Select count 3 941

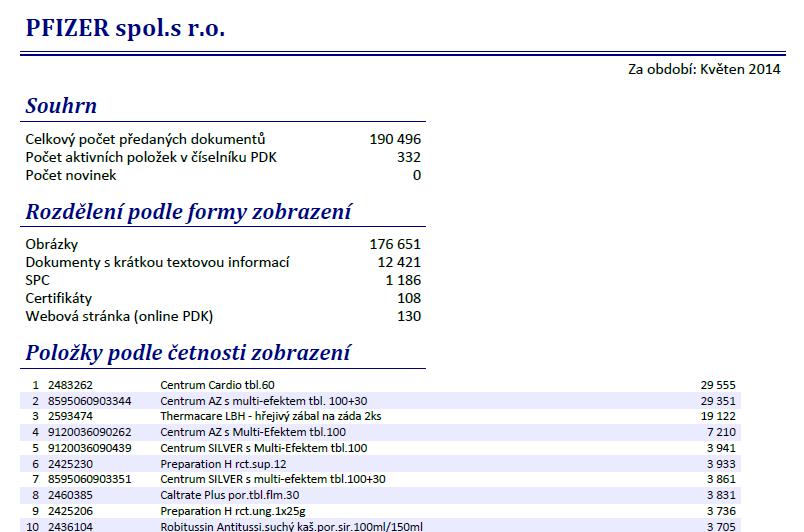pyautogui.click(x=721, y=448)
